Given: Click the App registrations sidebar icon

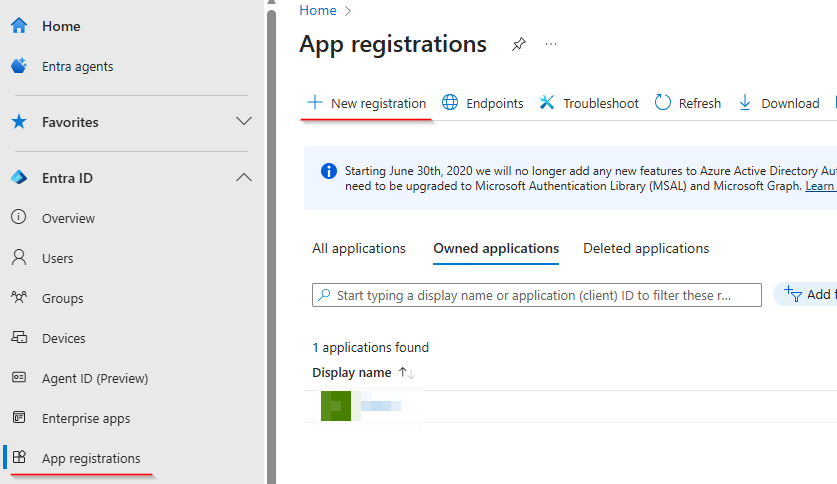Looking at the screenshot, I should [x=19, y=457].
